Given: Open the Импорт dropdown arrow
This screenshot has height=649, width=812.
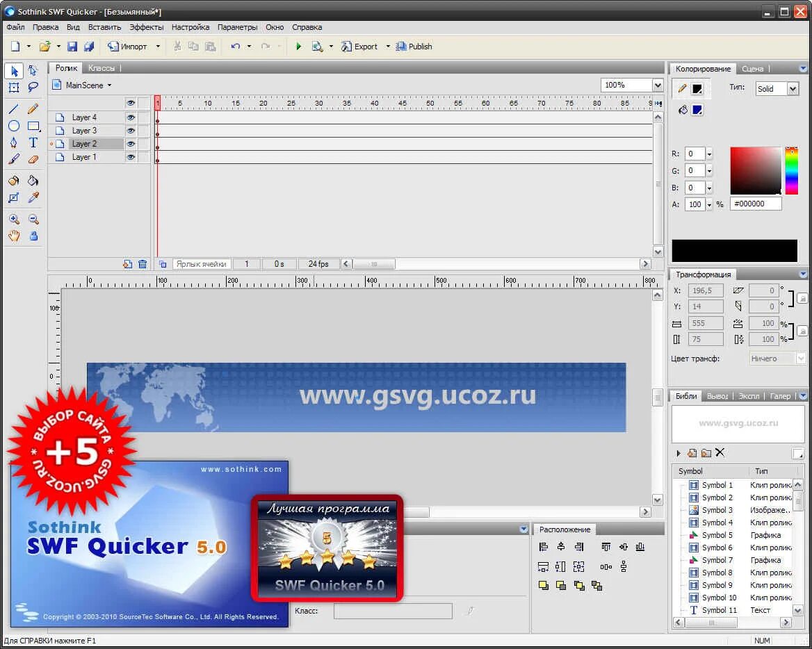Looking at the screenshot, I should click(158, 47).
